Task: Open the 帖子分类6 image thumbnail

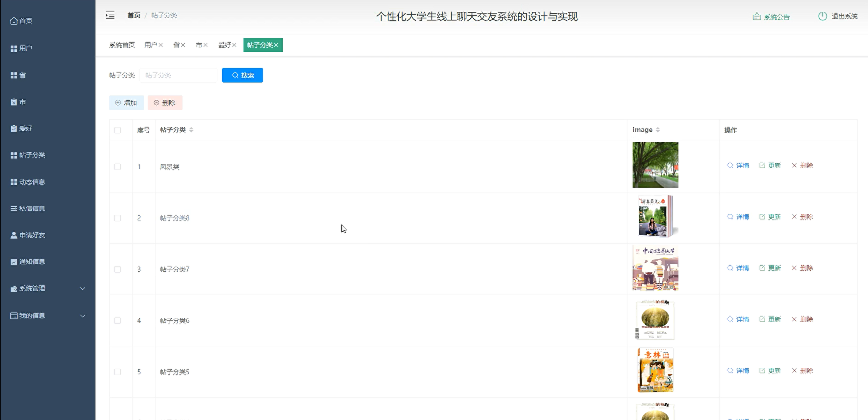Action: pos(656,319)
